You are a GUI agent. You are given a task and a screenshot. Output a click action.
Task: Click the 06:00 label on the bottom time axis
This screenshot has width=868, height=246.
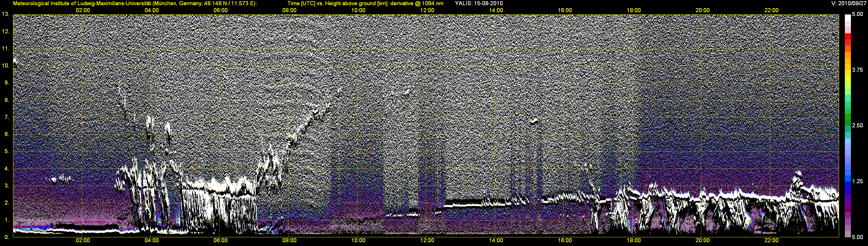pyautogui.click(x=221, y=241)
